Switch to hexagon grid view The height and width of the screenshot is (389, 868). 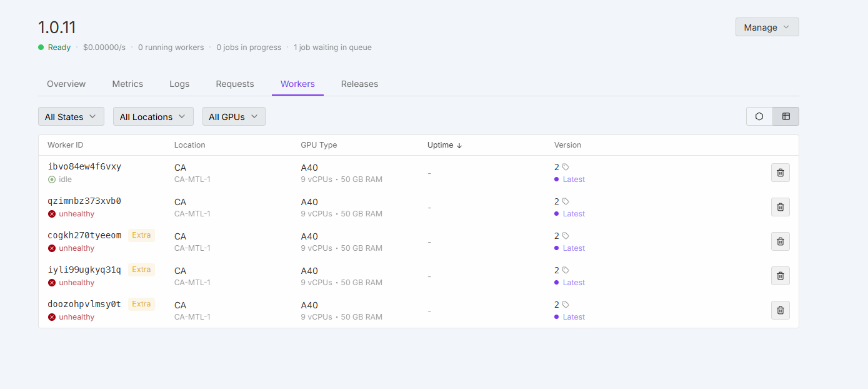[x=759, y=116]
